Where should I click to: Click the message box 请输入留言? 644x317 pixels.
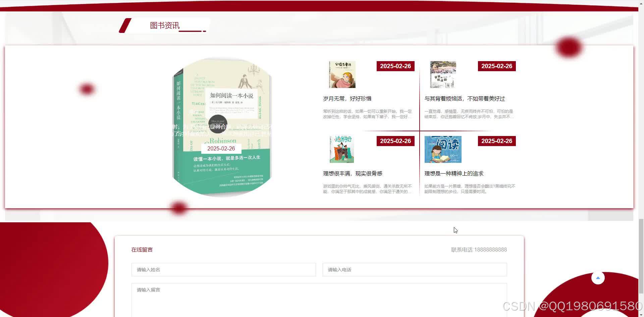click(x=319, y=299)
